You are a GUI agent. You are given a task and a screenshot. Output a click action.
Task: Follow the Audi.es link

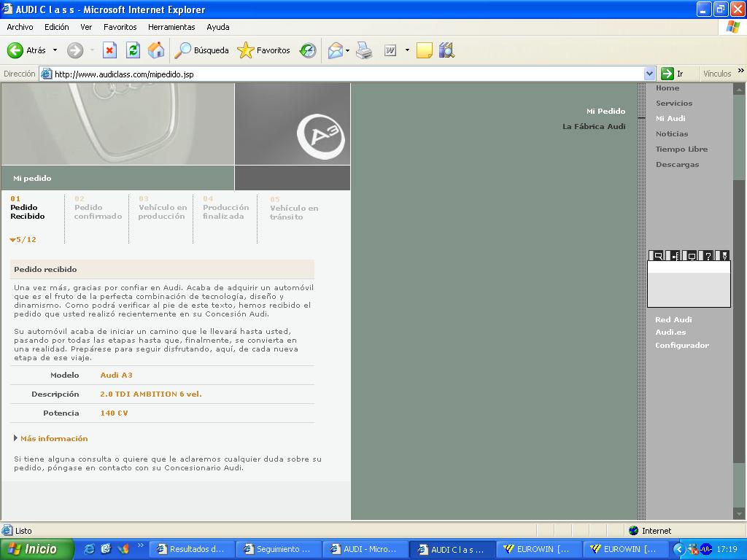pos(670,332)
